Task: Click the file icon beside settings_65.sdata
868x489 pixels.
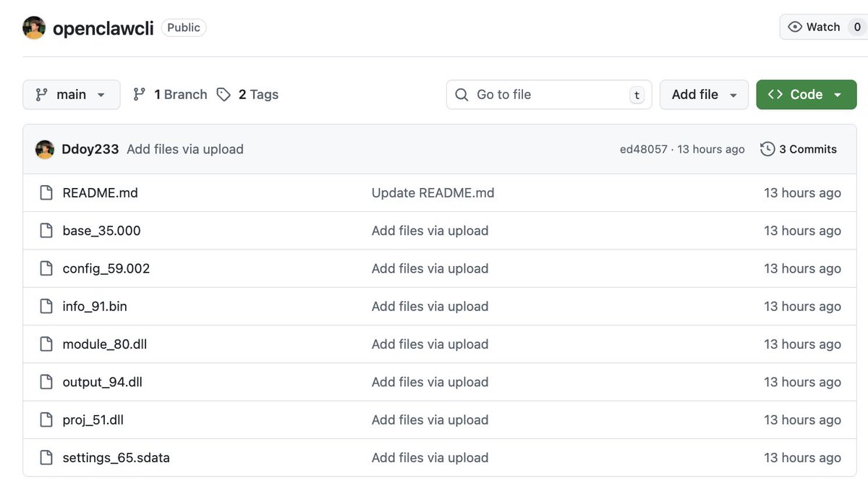Action: 46,458
